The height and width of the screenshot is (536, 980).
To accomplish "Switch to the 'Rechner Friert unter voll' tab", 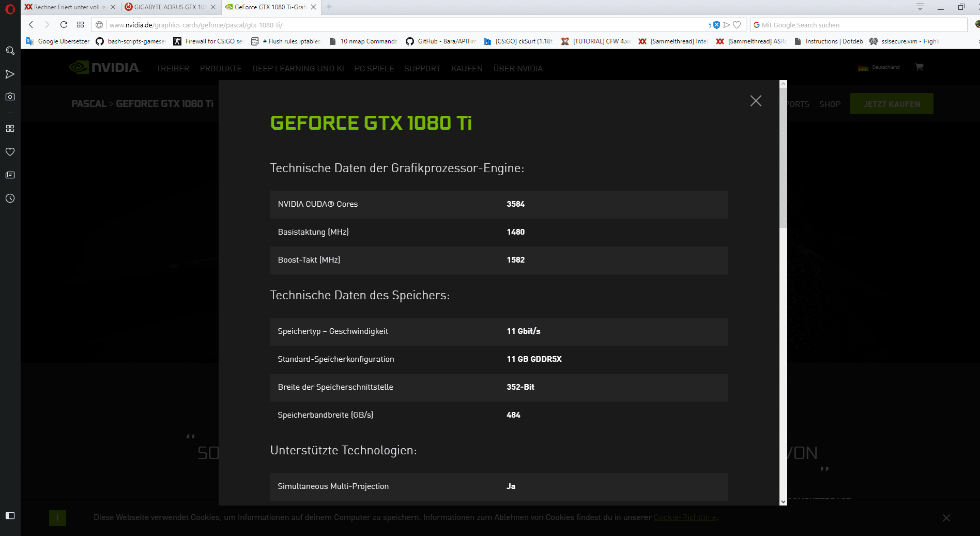I will tap(70, 7).
